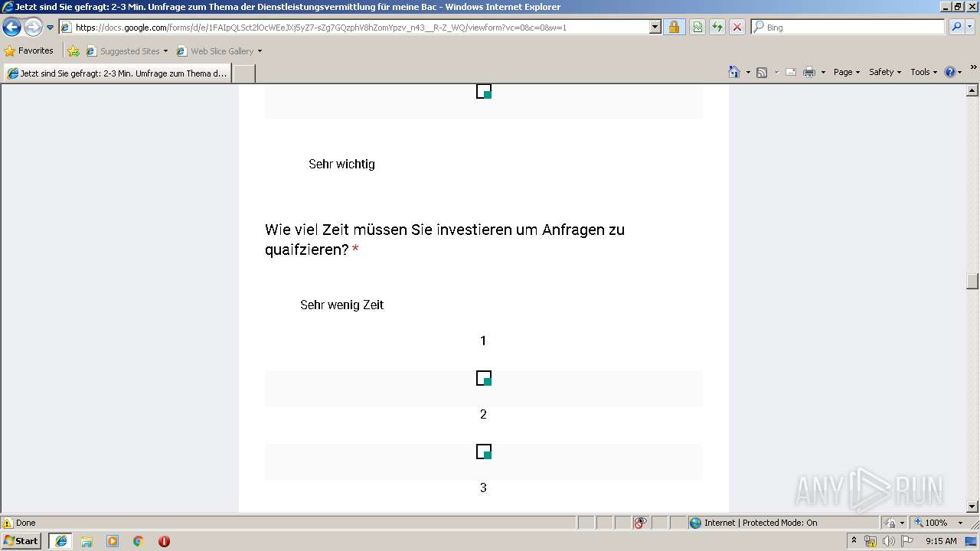Viewport: 980px width, 551px height.
Task: Print the page with the printer icon
Action: pos(809,72)
